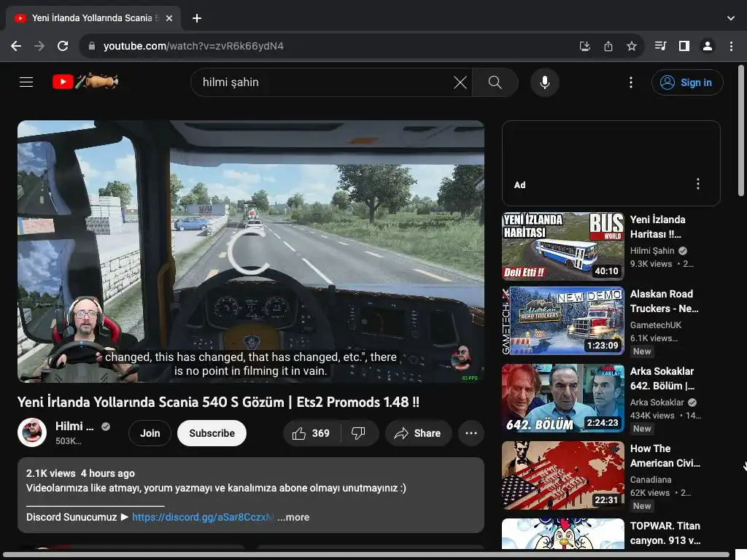Subscribe to the Hilmi channel
Viewport: 747px width, 560px height.
(212, 433)
